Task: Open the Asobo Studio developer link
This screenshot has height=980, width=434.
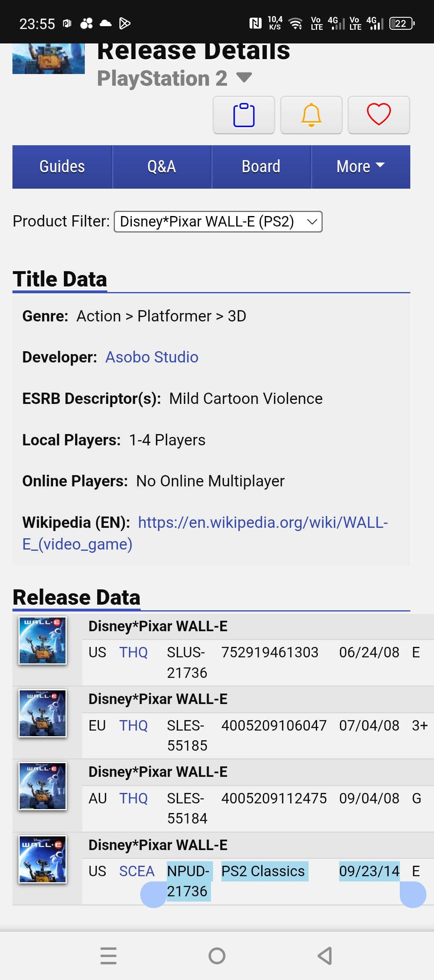Action: [x=151, y=357]
